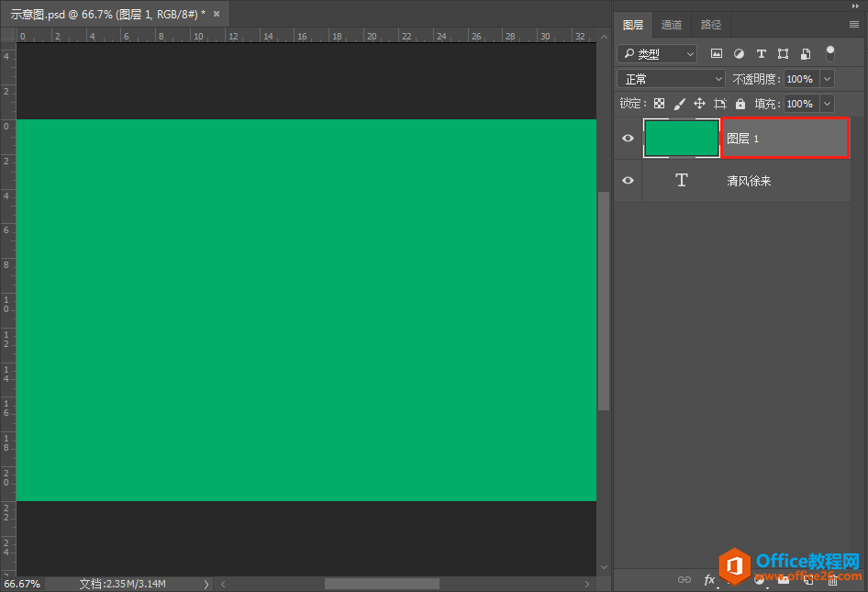The image size is (868, 592).
Task: Hide 图层 1 with its eye icon
Action: pyautogui.click(x=628, y=138)
